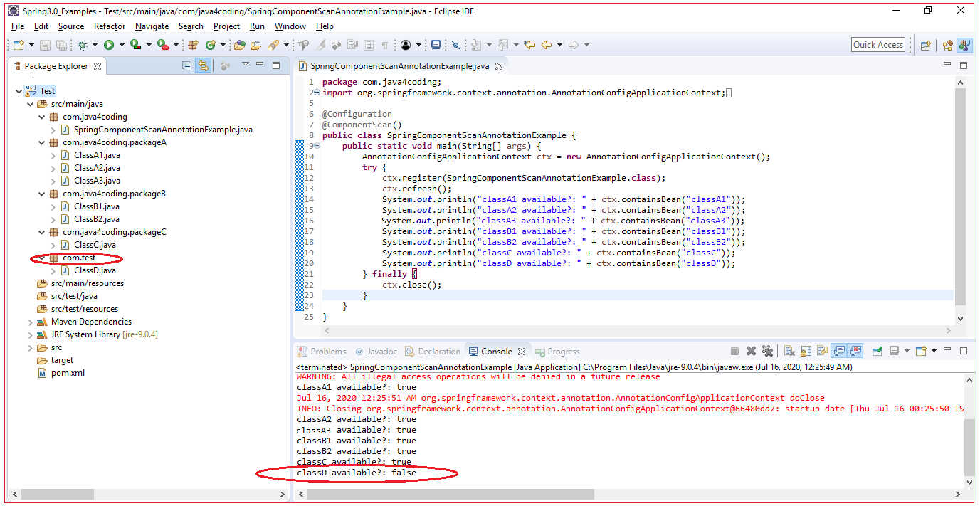The image size is (980, 506).
Task: Click the Last Edit Location arrow icon
Action: (x=529, y=45)
